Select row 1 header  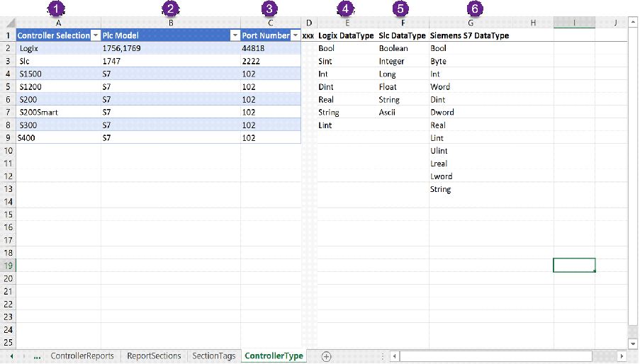pyautogui.click(x=8, y=35)
